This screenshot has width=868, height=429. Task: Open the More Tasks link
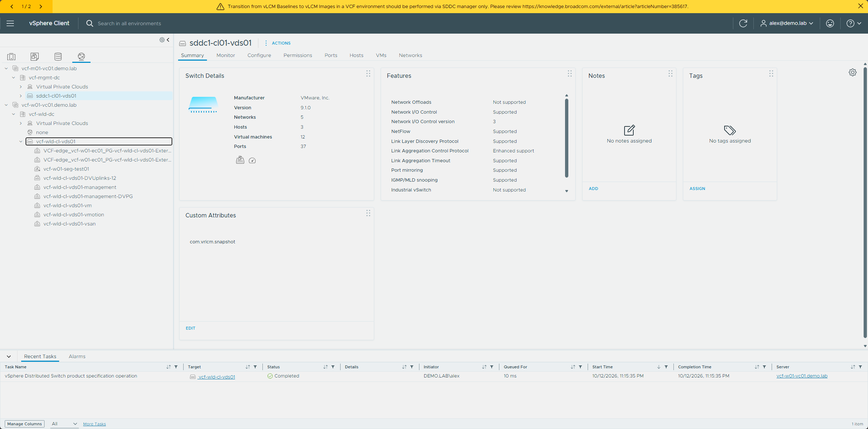(95, 424)
